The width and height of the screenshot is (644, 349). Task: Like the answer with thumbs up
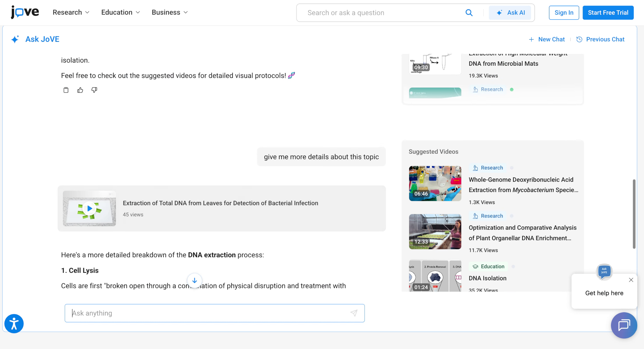80,90
